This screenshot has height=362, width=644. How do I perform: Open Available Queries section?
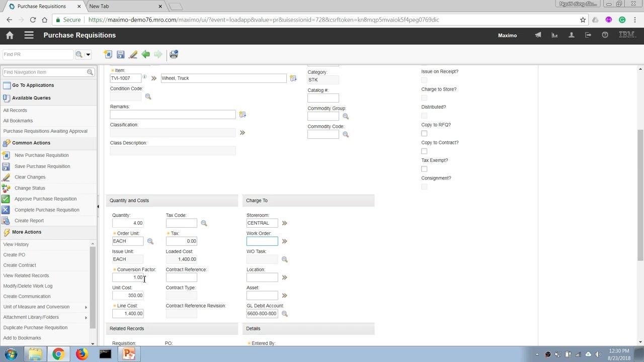31,98
